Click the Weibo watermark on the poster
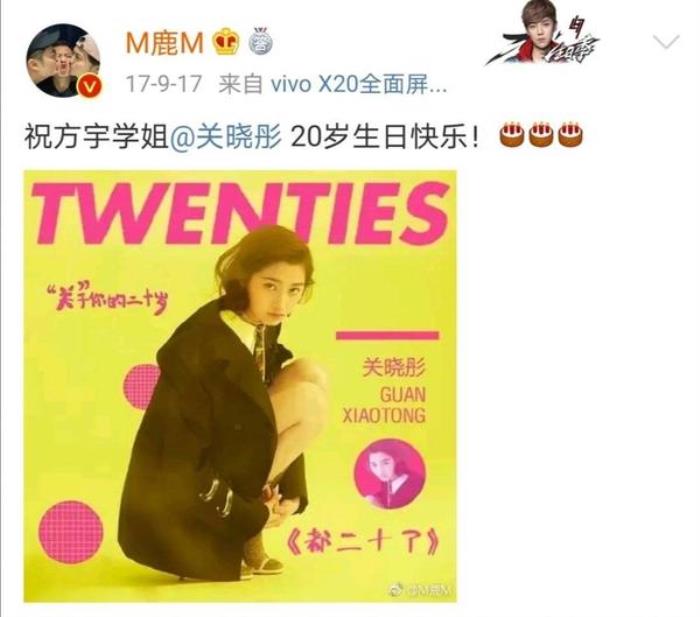 [421, 589]
